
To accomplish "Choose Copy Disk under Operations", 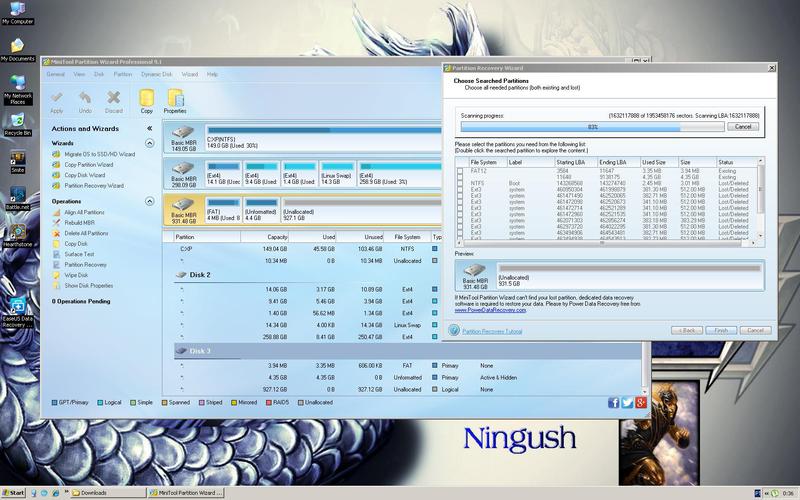I will (70, 244).
